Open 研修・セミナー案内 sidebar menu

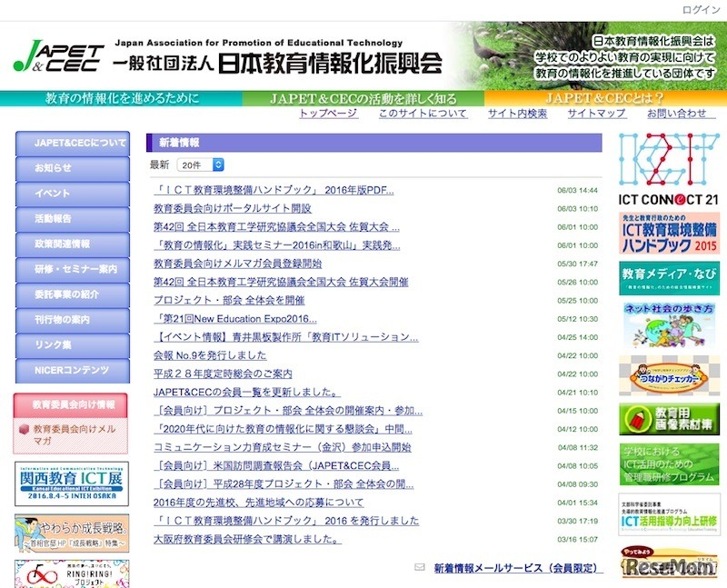pos(73,269)
